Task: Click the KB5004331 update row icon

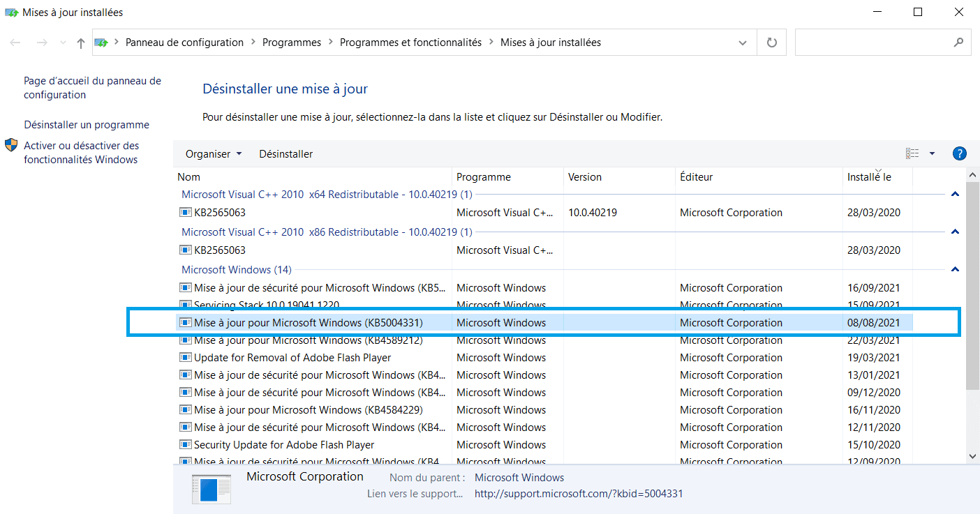Action: 186,323
